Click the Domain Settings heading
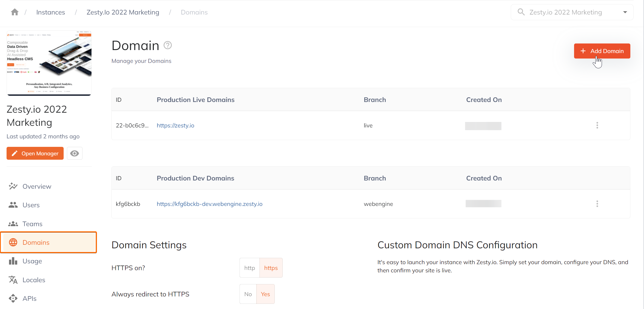644x309 pixels. (149, 245)
